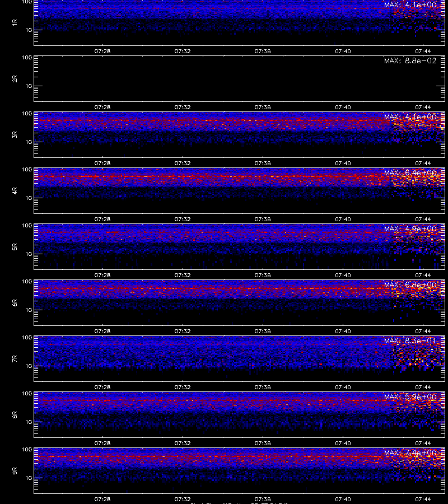The width and height of the screenshot is (448, 504).
Task: Click the 10 y-axis label of 9R panel
Action: [x=29, y=478]
